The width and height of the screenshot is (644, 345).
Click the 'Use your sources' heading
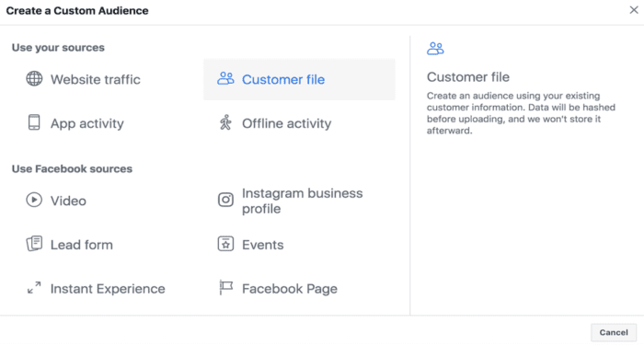[x=58, y=48]
